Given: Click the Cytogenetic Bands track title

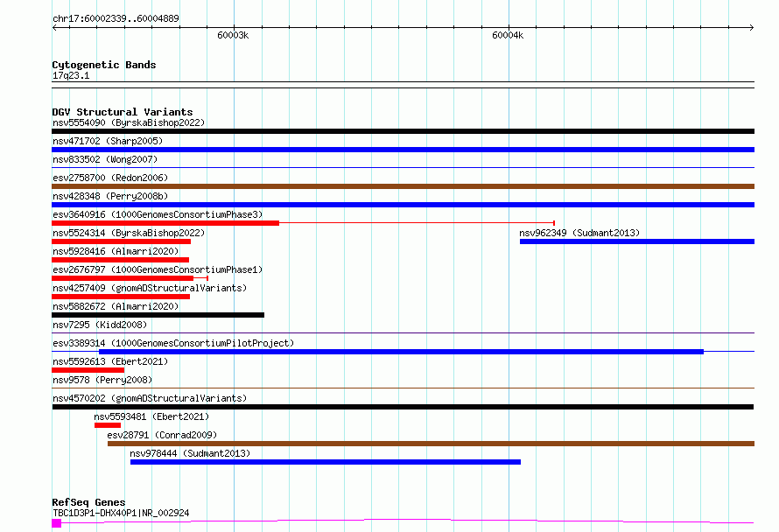Looking at the screenshot, I should [x=104, y=65].
